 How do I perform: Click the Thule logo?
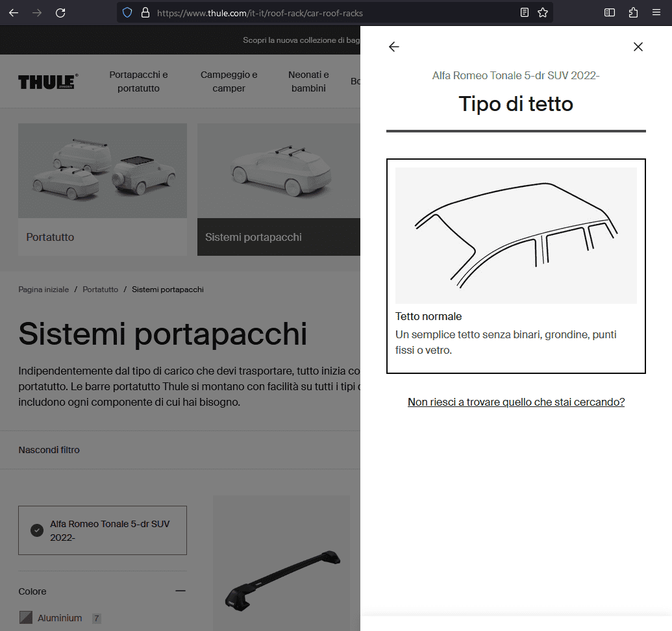[48, 81]
